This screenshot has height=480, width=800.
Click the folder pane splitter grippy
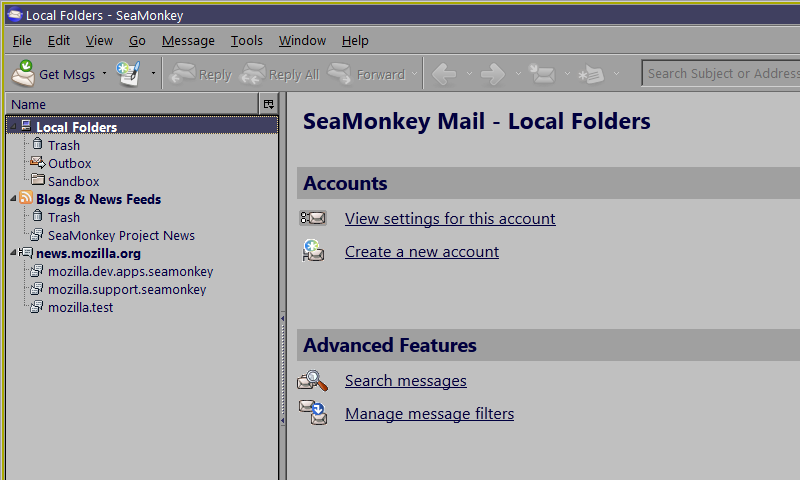tap(283, 369)
